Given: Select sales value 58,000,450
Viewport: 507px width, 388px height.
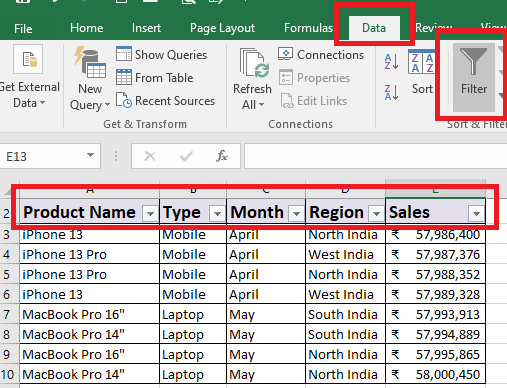Looking at the screenshot, I should 435,374.
